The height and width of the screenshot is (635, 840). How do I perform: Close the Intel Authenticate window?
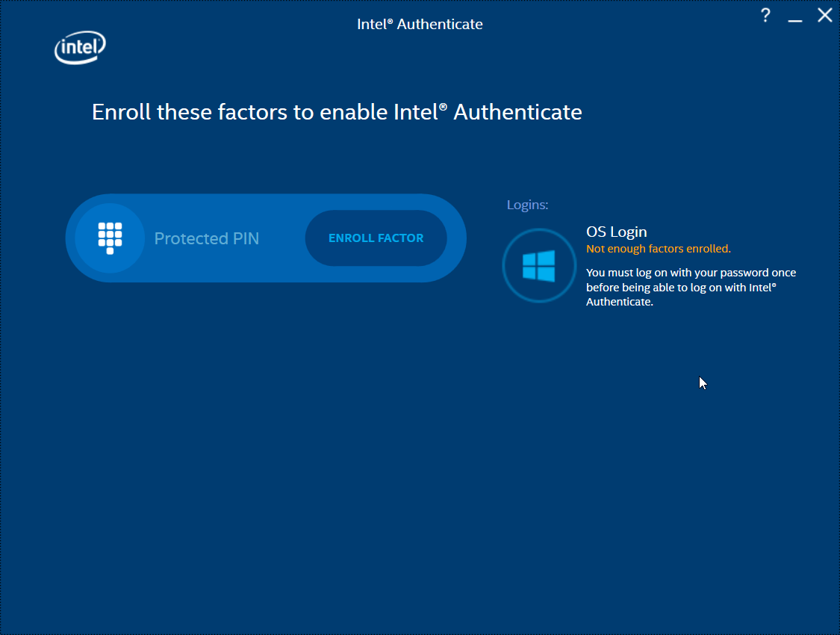(x=825, y=15)
